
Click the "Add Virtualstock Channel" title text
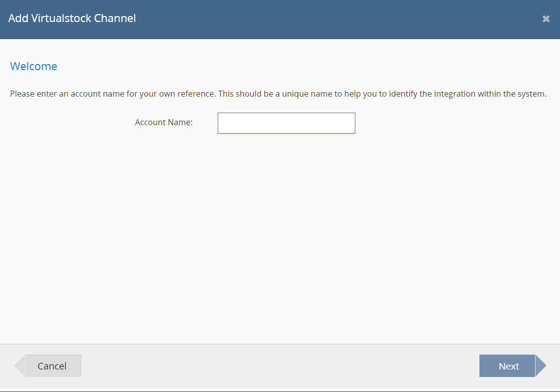[72, 19]
